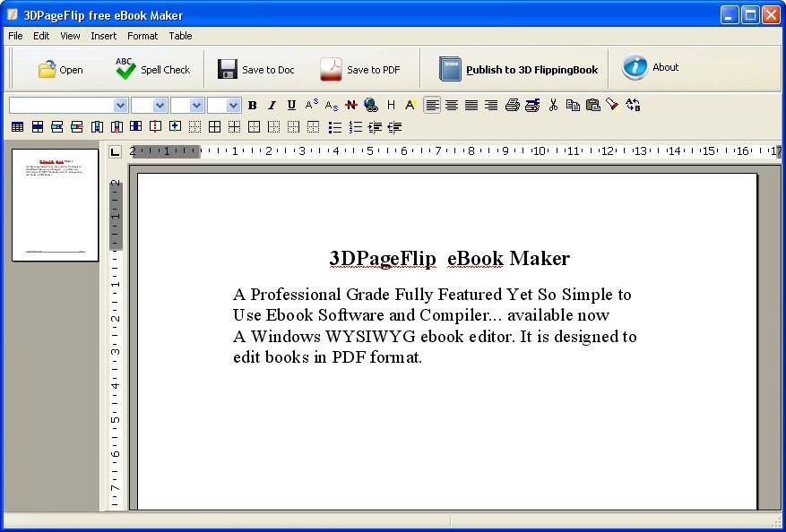Toggle italic formatting

(272, 105)
